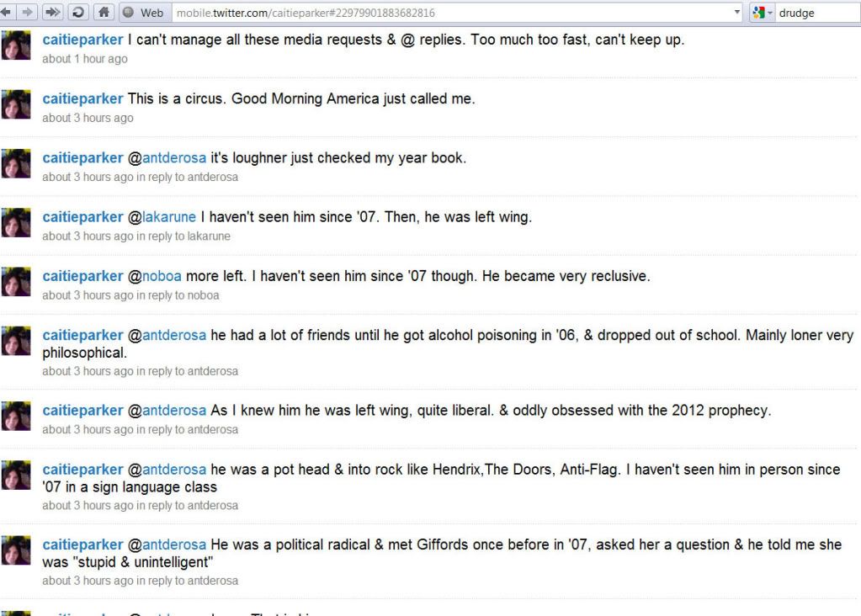Viewport: 861px width, 616px height.
Task: Click inside the mobile.twitter.com address field
Action: click(x=453, y=13)
